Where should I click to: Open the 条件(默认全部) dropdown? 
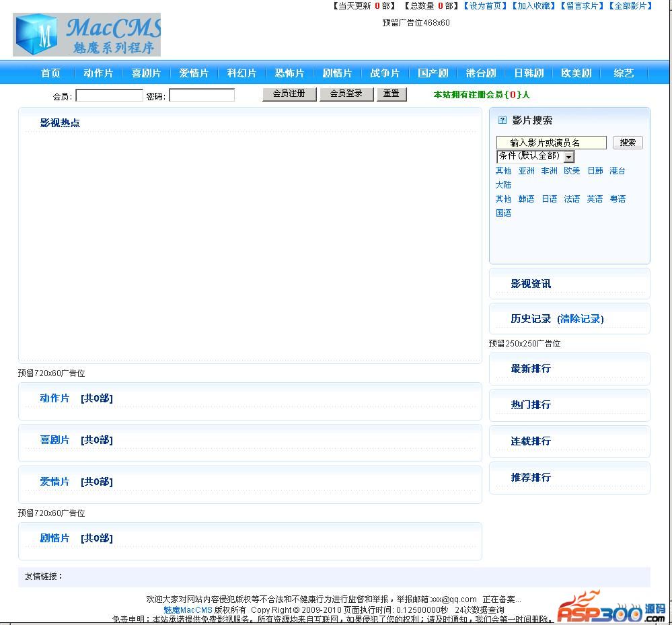[x=535, y=156]
